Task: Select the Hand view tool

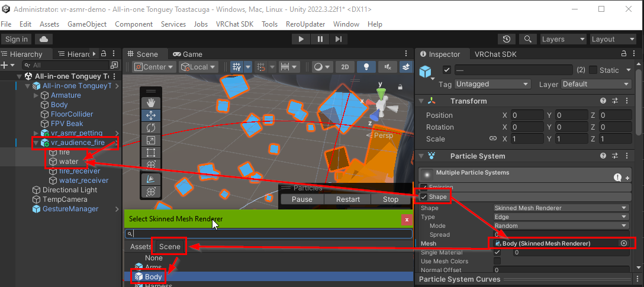Action: click(151, 102)
